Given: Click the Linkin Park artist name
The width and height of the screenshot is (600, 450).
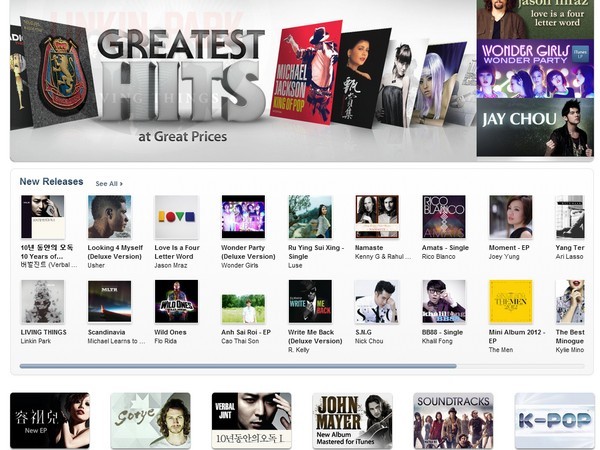Looking at the screenshot, I should click(36, 341).
